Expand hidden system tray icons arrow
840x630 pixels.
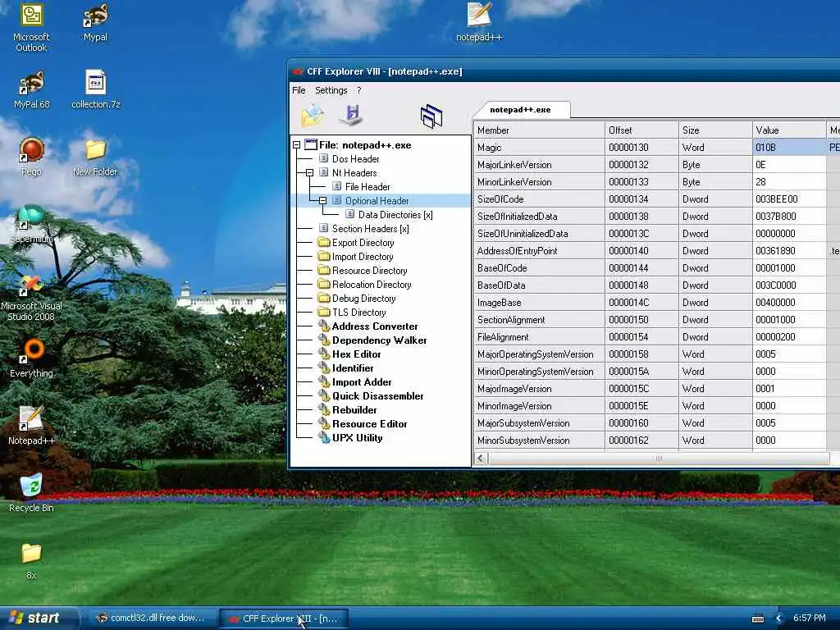(779, 619)
